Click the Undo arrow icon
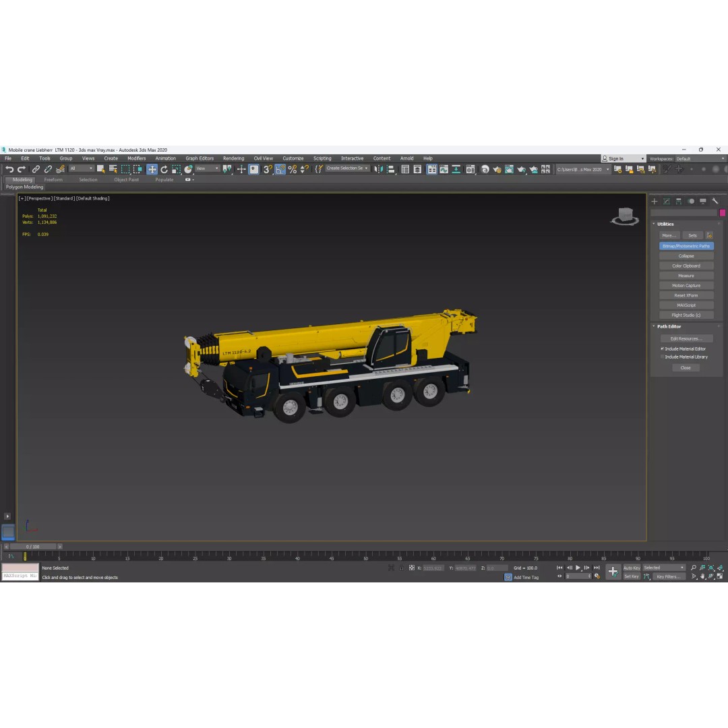This screenshot has height=728, width=728. click(x=9, y=169)
